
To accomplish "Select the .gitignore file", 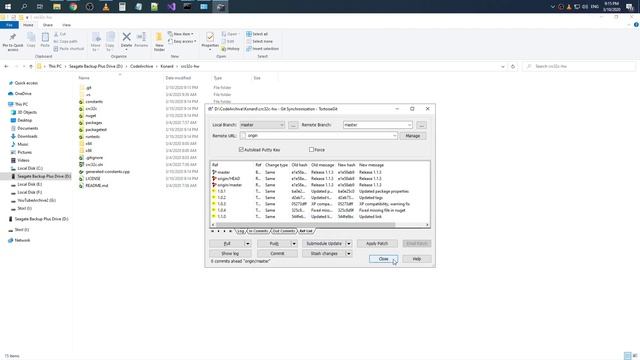I will [x=94, y=158].
